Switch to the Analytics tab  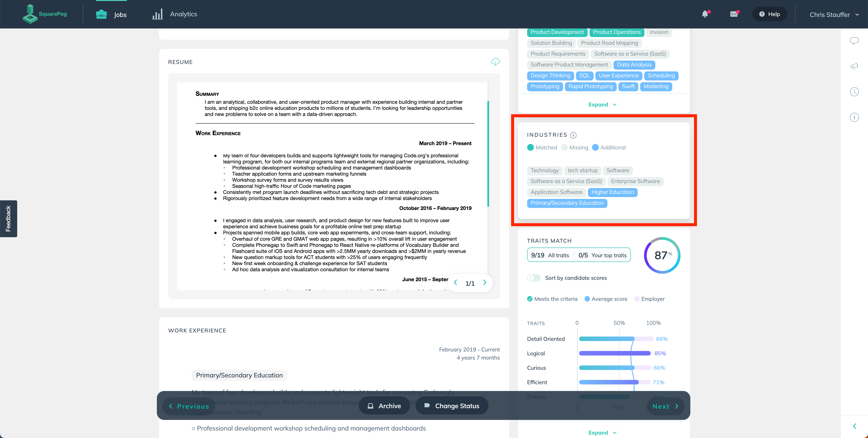coord(175,14)
